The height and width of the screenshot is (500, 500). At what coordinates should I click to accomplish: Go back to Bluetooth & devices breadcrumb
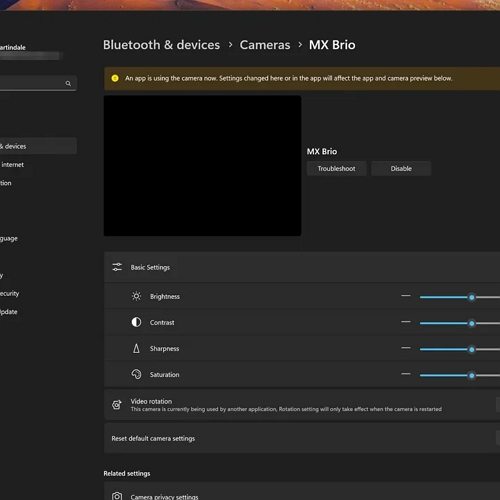(161, 45)
